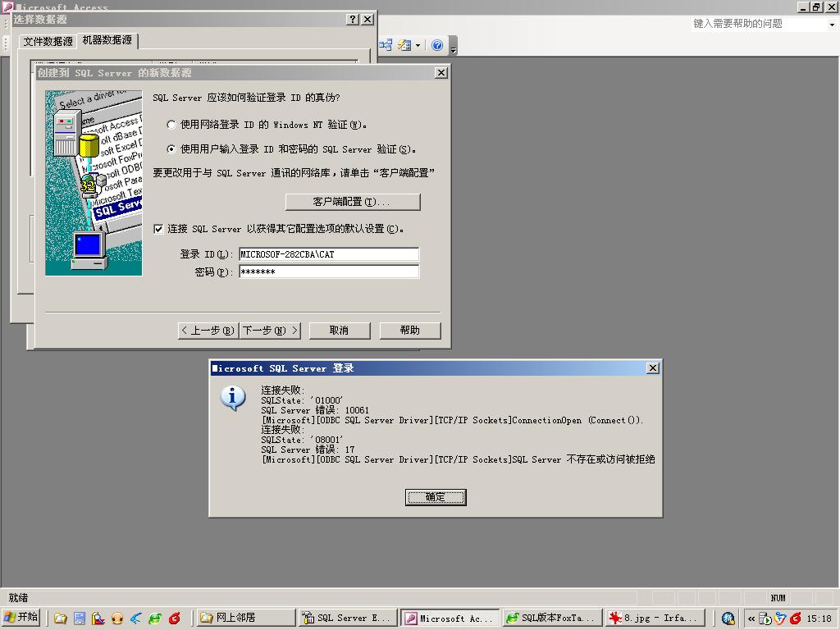Open the 开始 Start menu

click(x=21, y=617)
